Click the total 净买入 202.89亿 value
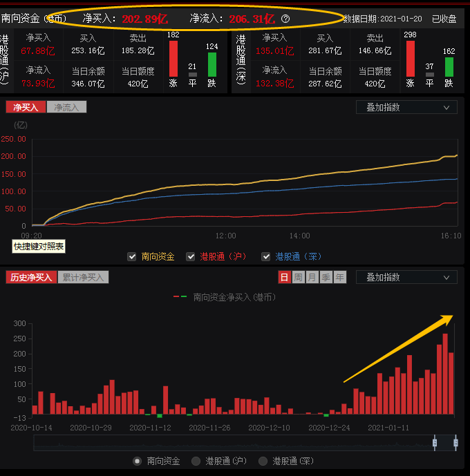 pyautogui.click(x=145, y=19)
